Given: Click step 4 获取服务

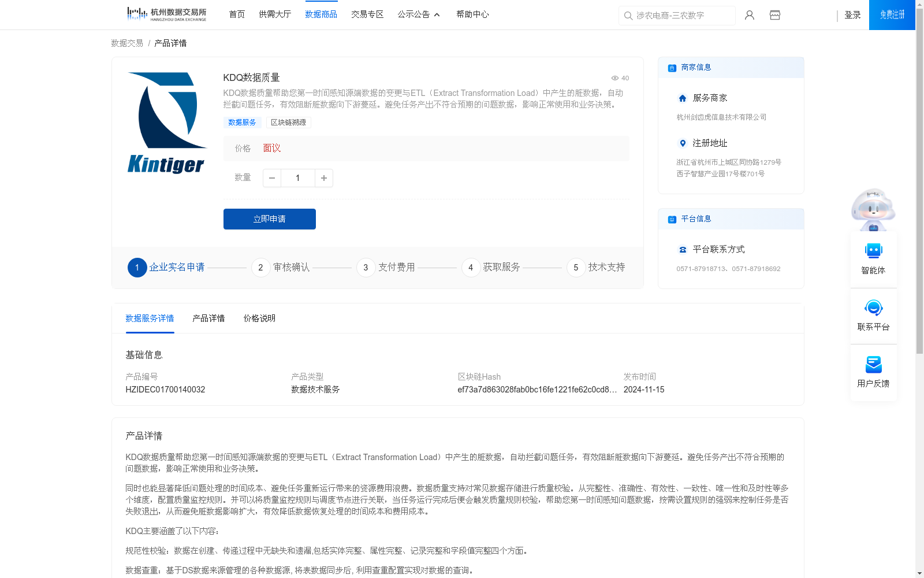Looking at the screenshot, I should coord(491,268).
